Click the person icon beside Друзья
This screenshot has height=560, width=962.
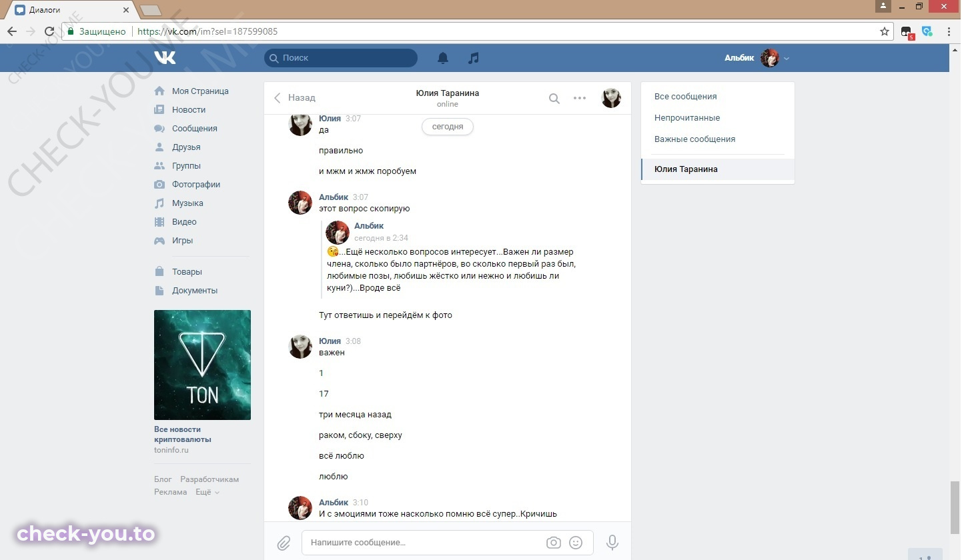[159, 147]
